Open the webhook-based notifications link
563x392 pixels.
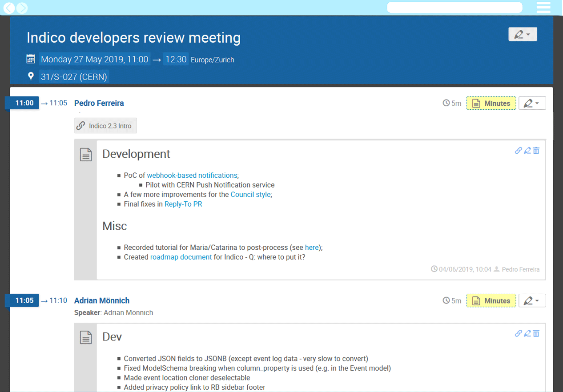tap(192, 175)
